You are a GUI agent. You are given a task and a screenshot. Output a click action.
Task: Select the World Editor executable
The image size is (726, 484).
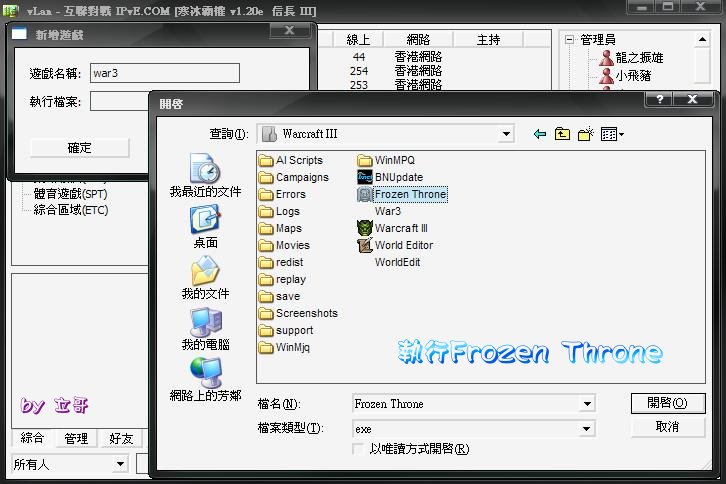(395, 245)
